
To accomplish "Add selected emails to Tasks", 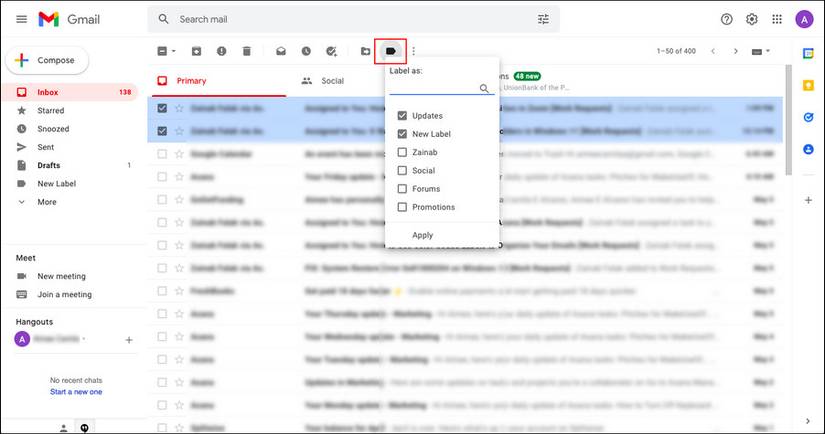I will tap(331, 51).
